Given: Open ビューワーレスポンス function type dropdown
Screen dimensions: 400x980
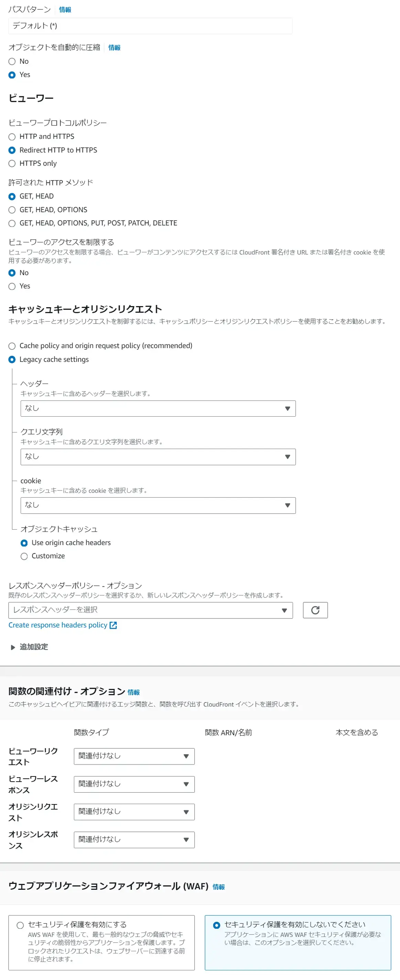Looking at the screenshot, I should 134,784.
